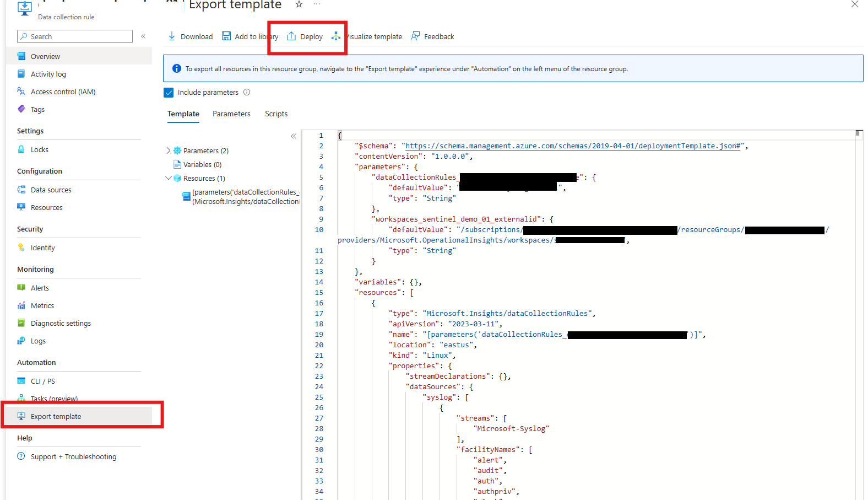Click the "eastus" location value

(456, 345)
